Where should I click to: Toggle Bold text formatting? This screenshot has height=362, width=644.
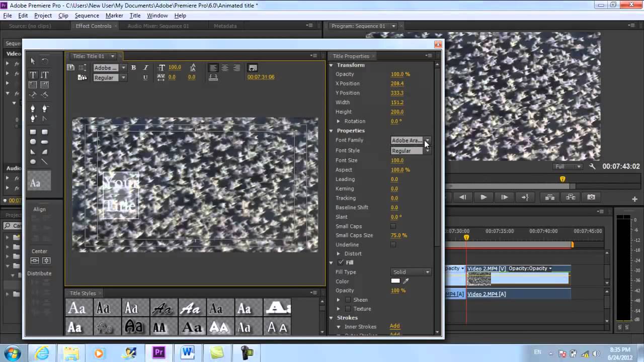coord(133,67)
